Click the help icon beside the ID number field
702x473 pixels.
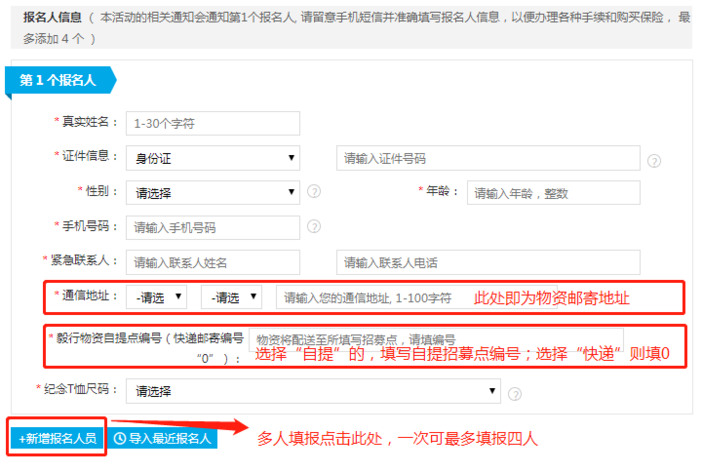654,160
